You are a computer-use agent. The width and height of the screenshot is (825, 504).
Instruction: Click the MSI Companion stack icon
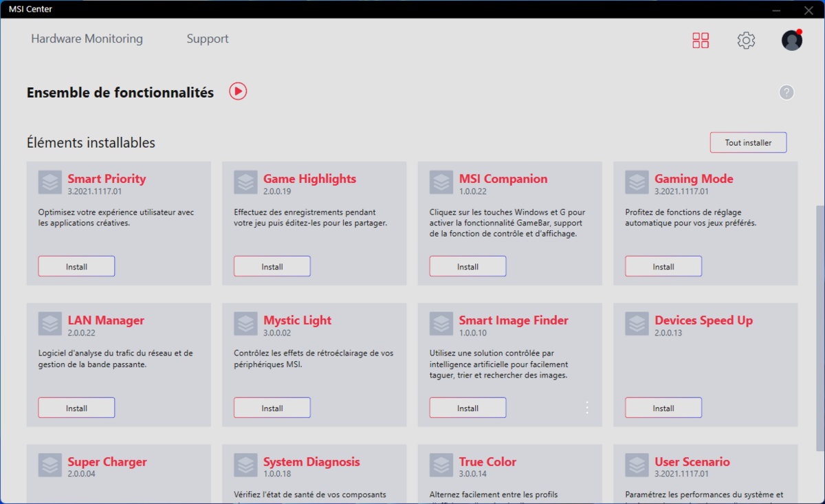click(x=441, y=182)
